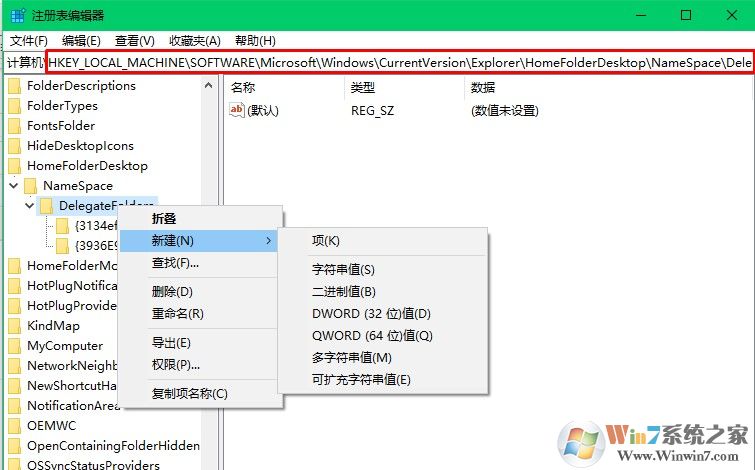The image size is (755, 470).
Task: Click the MyComputer tree label
Action: click(65, 346)
